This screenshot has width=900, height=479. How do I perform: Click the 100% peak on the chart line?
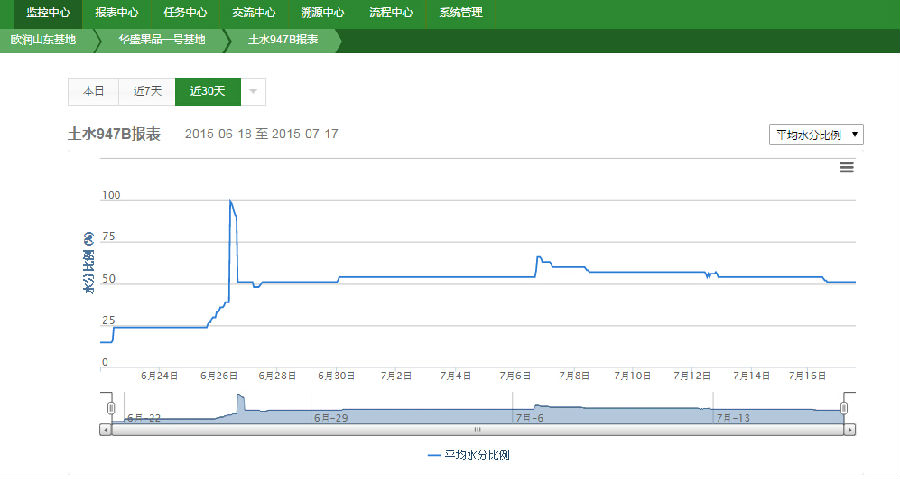[230, 200]
